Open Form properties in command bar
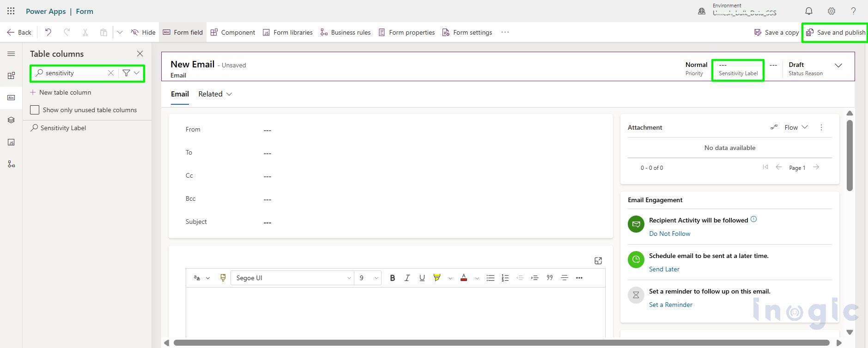This screenshot has width=868, height=348. coord(407,32)
